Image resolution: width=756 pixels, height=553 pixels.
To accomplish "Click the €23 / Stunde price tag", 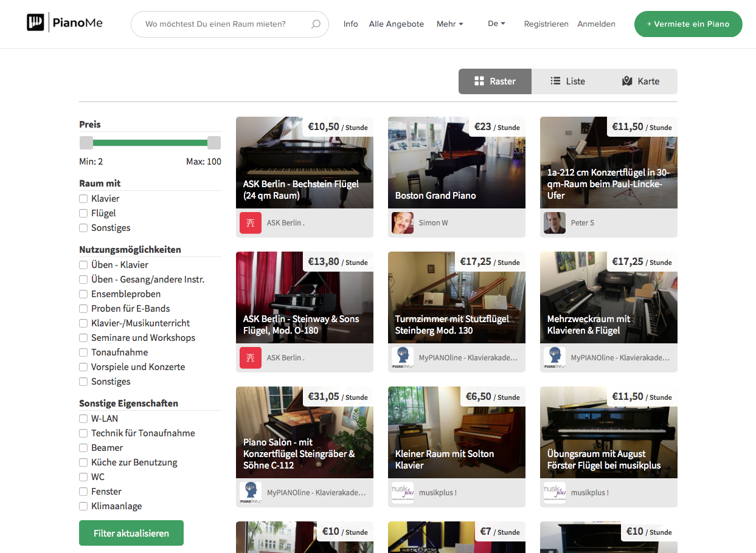I will point(497,127).
